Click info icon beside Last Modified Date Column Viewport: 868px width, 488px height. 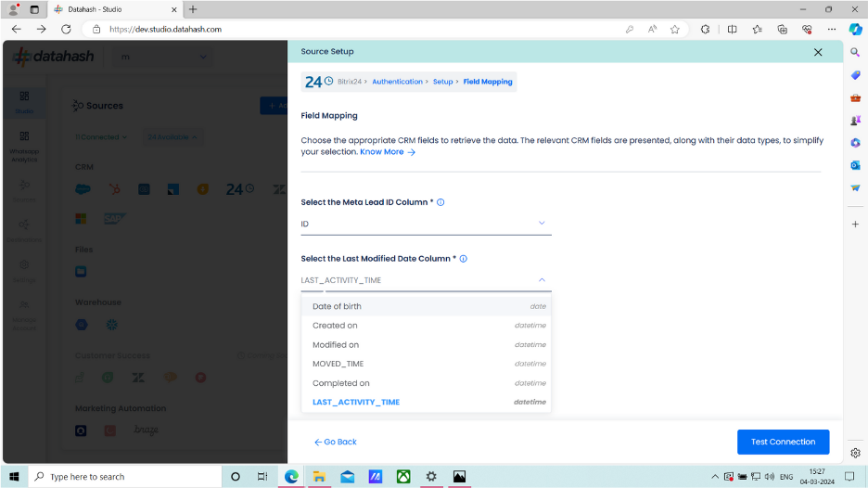coord(464,259)
